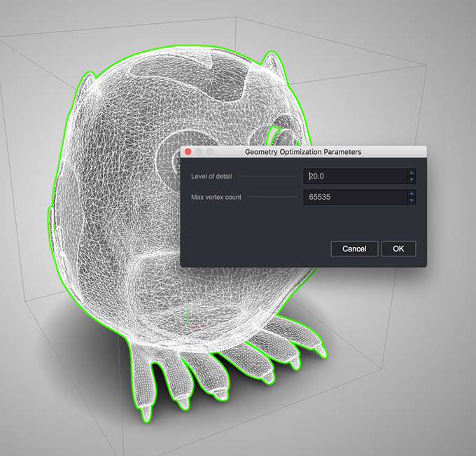Click the Max vertex count label
This screenshot has height=456, width=476.
click(216, 197)
